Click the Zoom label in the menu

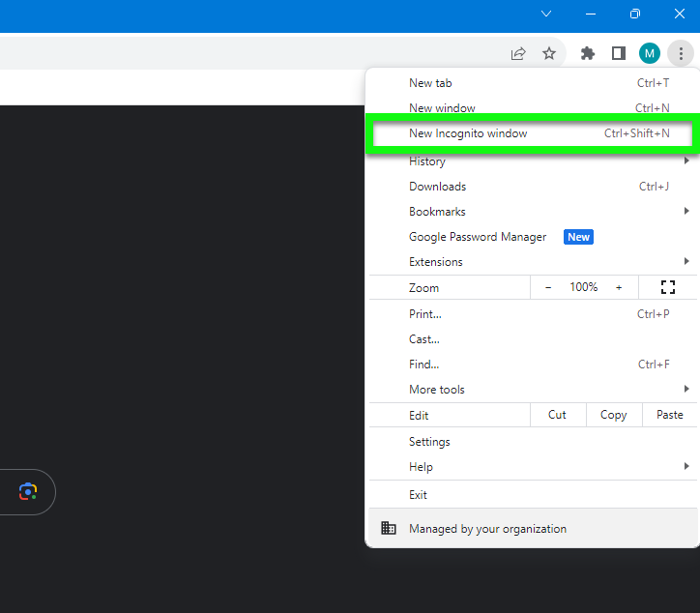[x=423, y=288]
